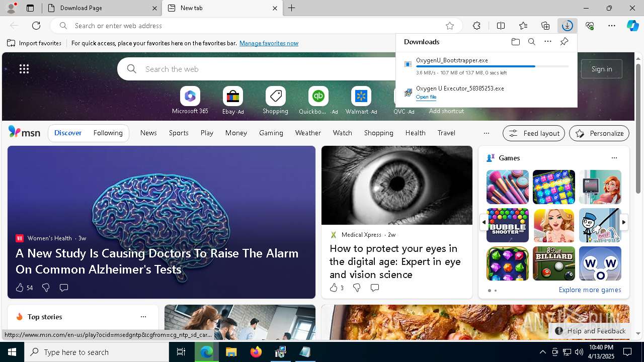Select the Discover feed tab
644x362 pixels.
(x=68, y=133)
